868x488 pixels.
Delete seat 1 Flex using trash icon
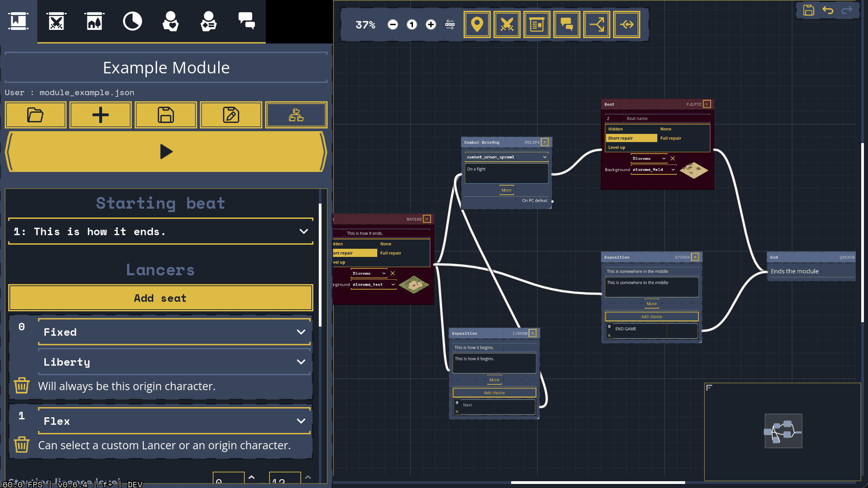tap(21, 445)
